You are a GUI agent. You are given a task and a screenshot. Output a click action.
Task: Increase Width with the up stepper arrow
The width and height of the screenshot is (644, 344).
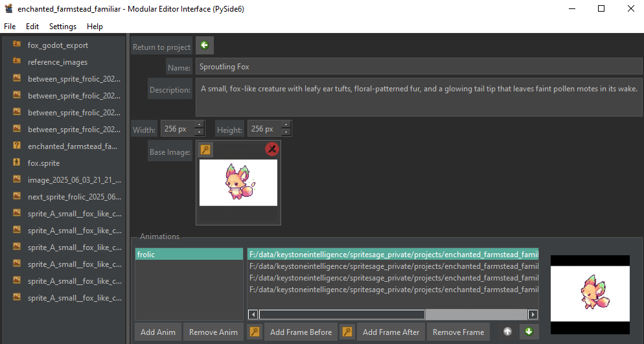[x=199, y=125]
